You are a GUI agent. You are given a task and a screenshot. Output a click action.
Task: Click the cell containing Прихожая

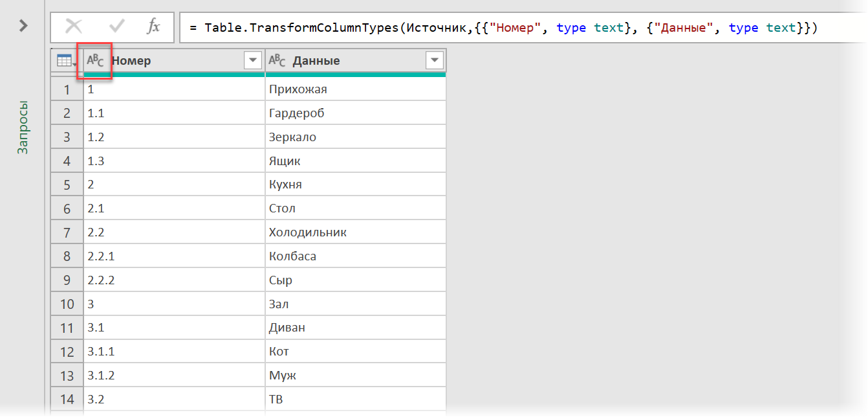[356, 89]
